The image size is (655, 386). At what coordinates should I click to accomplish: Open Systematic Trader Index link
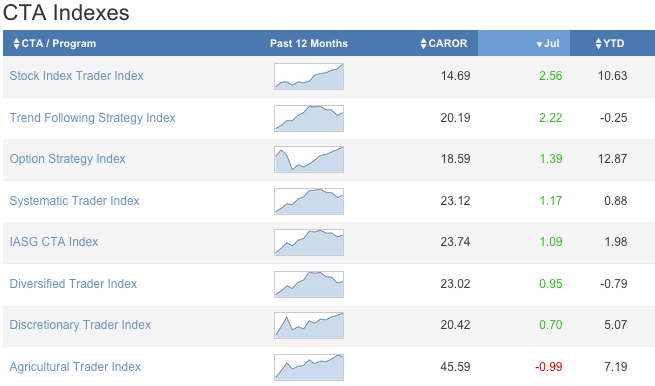(x=74, y=201)
